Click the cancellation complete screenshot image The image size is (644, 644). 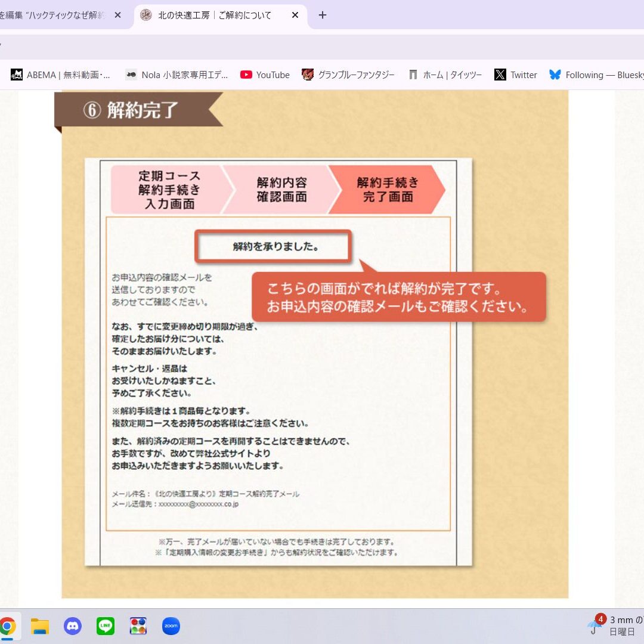click(278, 363)
